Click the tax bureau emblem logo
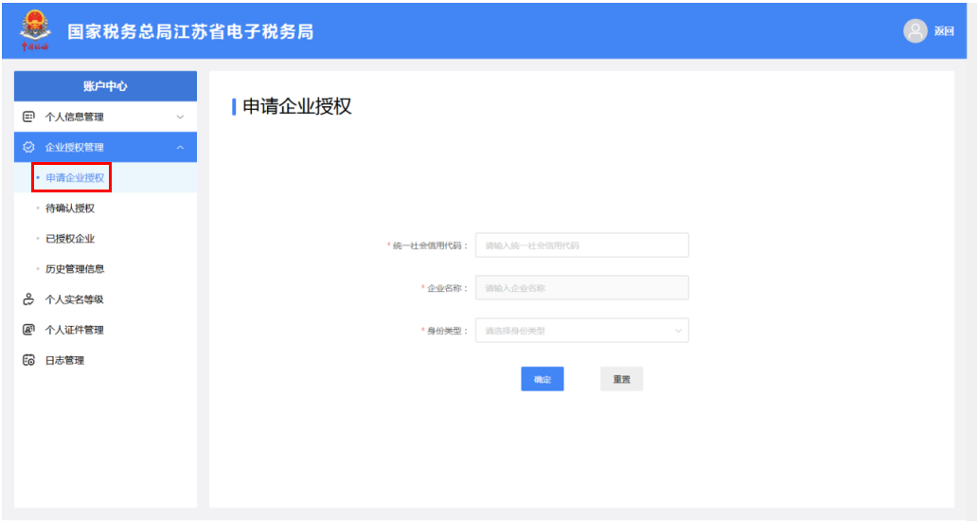980x525 pixels. pos(34,30)
